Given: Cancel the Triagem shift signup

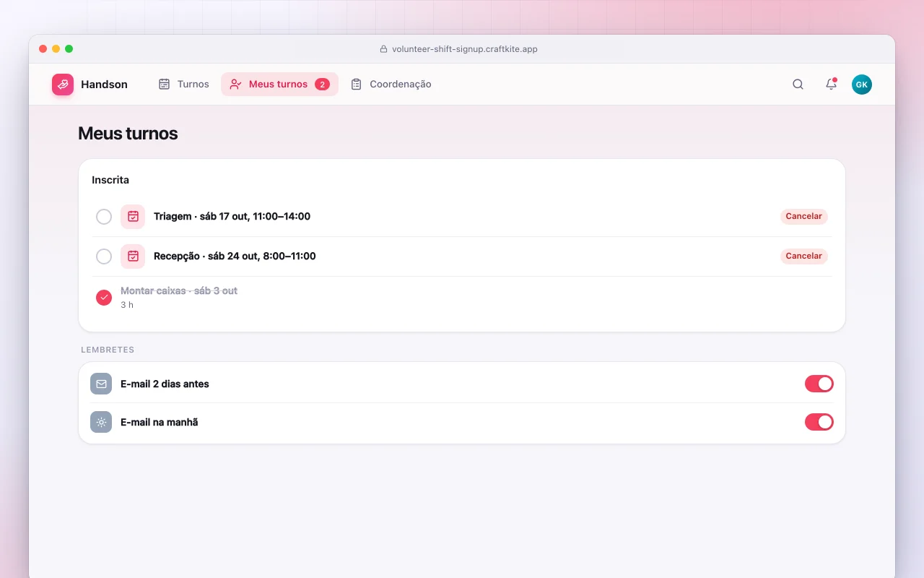Looking at the screenshot, I should pyautogui.click(x=803, y=217).
